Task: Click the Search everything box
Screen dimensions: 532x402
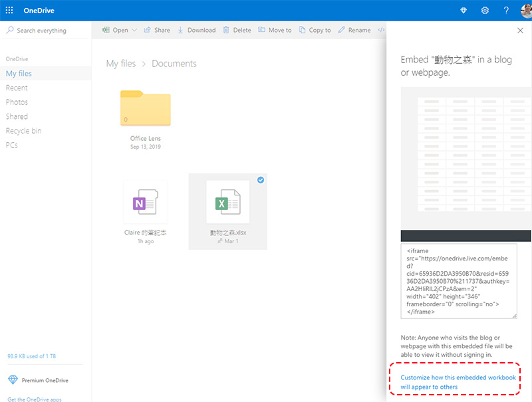Action: (45, 31)
